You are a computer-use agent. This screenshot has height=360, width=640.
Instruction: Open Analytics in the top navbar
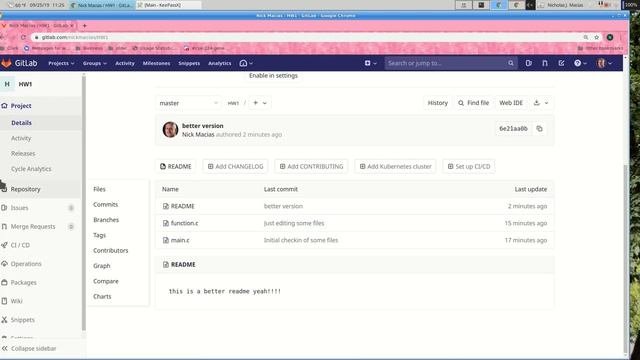point(220,63)
